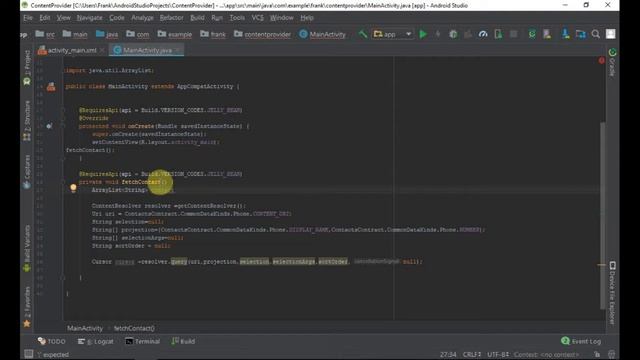
Task: Click the Stop square icon
Action: point(513,34)
